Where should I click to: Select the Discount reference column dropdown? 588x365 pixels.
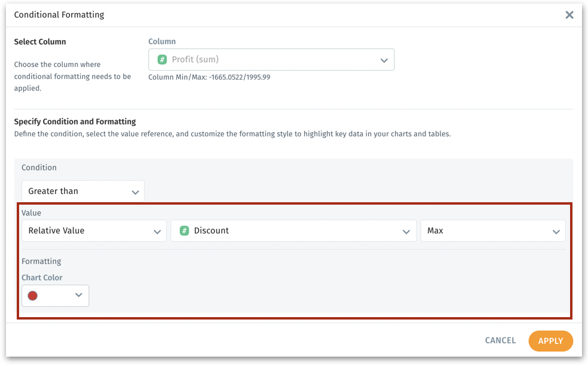(x=293, y=231)
